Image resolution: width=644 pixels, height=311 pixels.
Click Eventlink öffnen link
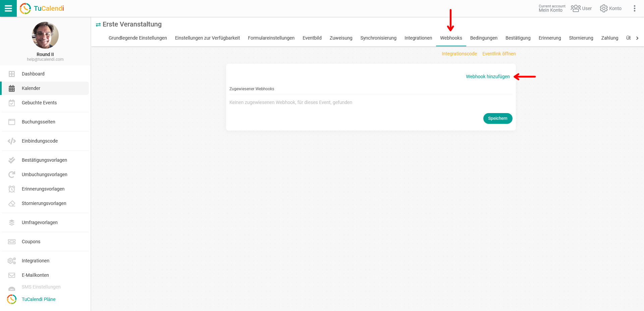click(x=499, y=54)
